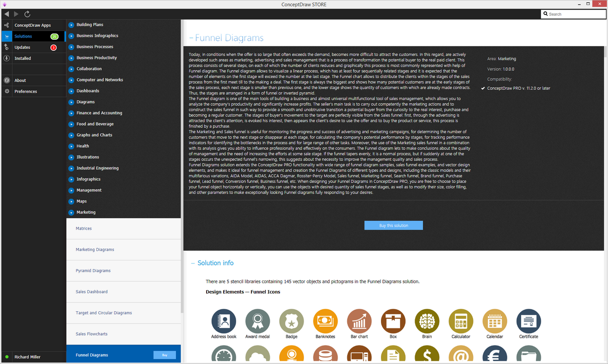Expand the Computer and Networks category
608x364 pixels.
click(x=71, y=80)
